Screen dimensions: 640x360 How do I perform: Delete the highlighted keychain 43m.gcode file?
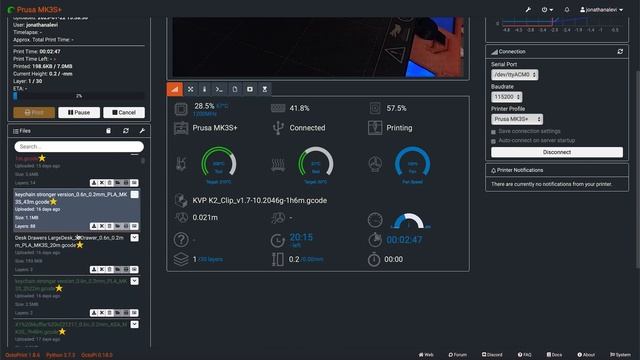point(109,226)
